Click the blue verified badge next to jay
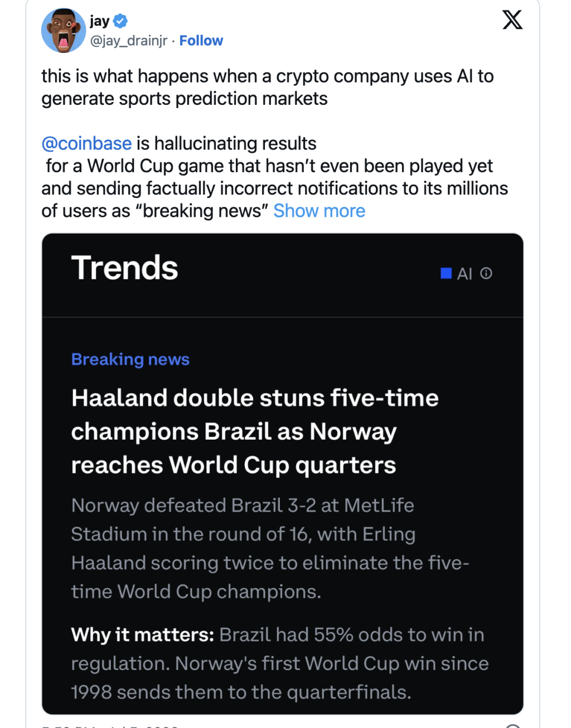Image resolution: width=571 pixels, height=728 pixels. pos(120,21)
